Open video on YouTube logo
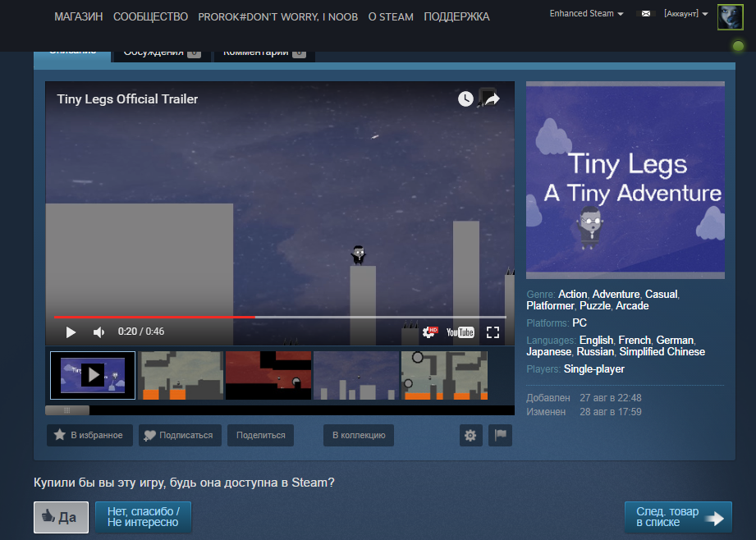Image resolution: width=756 pixels, height=540 pixels. [x=460, y=332]
